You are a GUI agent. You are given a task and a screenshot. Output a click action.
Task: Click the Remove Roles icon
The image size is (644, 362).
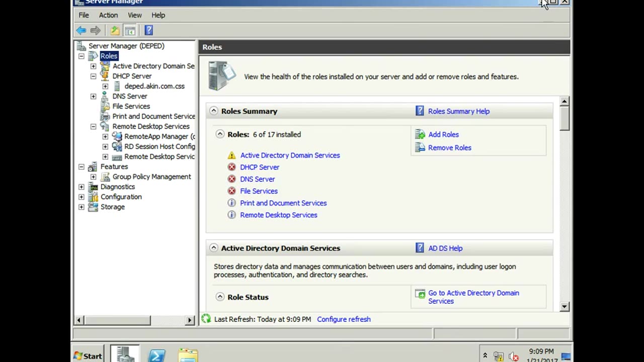pos(420,147)
